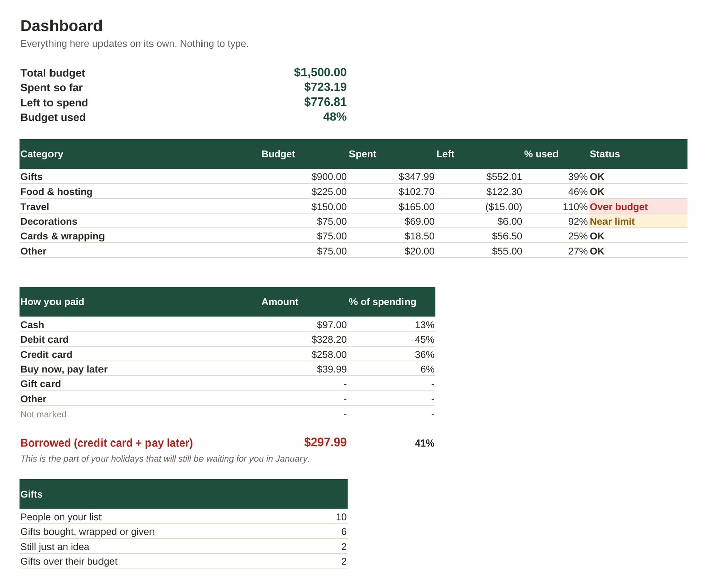Click the "Still just an idea" label

click(55, 547)
